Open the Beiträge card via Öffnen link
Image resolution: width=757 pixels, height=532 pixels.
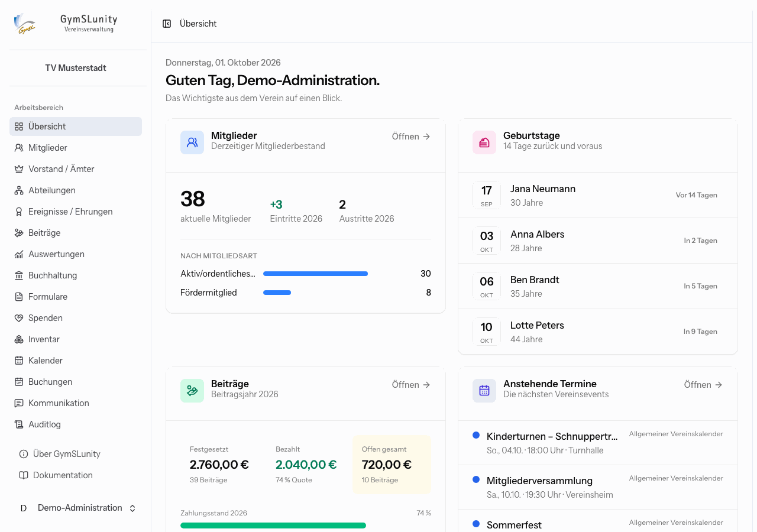tap(411, 385)
